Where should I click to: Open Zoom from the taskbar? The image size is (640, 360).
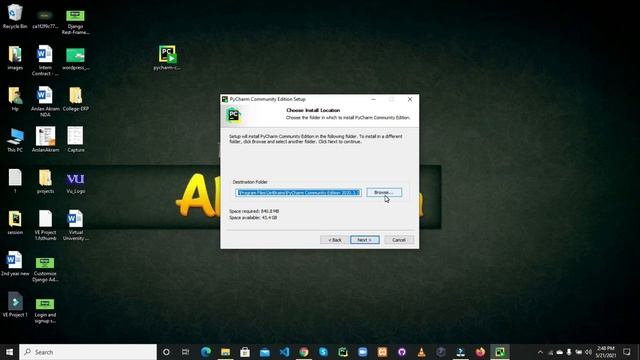[x=362, y=352]
